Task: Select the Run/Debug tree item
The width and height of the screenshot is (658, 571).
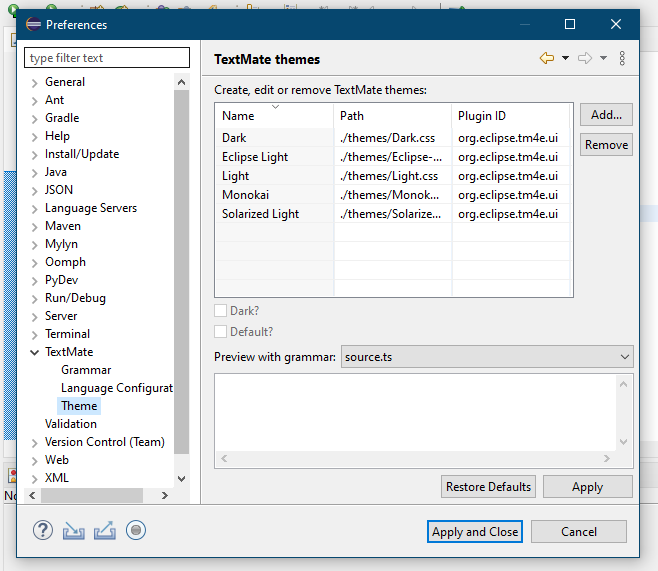Action: point(76,298)
